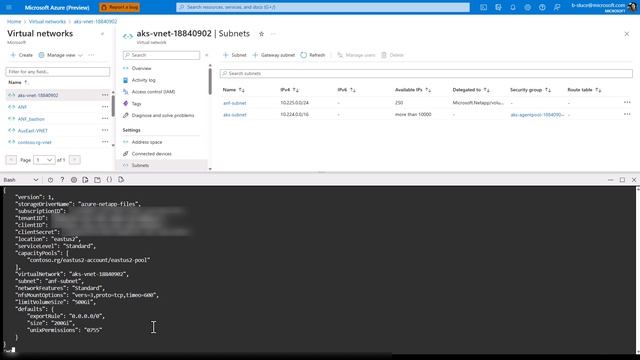Open Tags in the resource menu
Image resolution: width=640 pixels, height=360 pixels.
(x=136, y=104)
